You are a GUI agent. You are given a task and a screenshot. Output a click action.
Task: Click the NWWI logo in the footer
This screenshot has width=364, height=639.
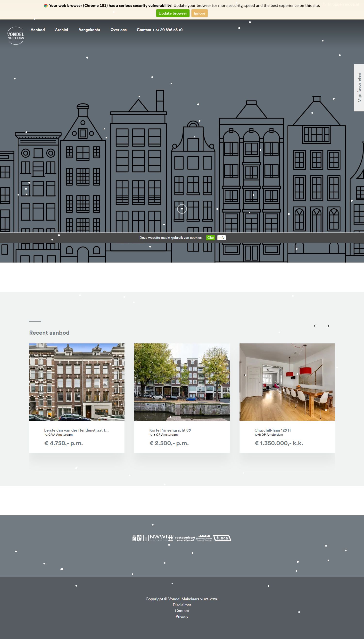pyautogui.click(x=155, y=538)
